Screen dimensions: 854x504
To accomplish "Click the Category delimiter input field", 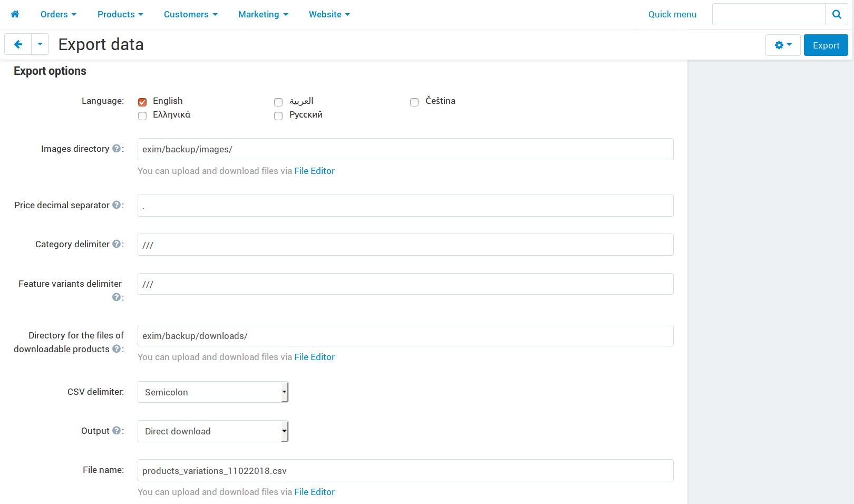I will point(405,245).
